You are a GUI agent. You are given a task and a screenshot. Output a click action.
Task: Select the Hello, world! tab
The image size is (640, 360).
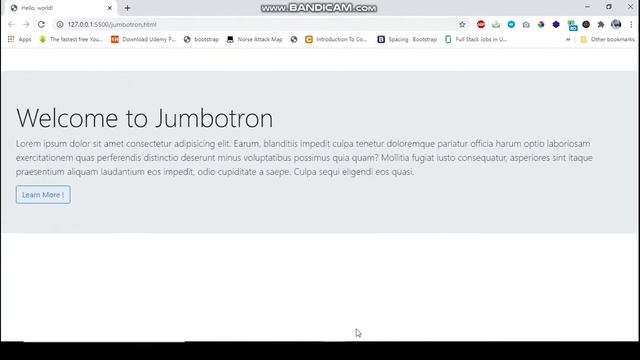coord(61,8)
